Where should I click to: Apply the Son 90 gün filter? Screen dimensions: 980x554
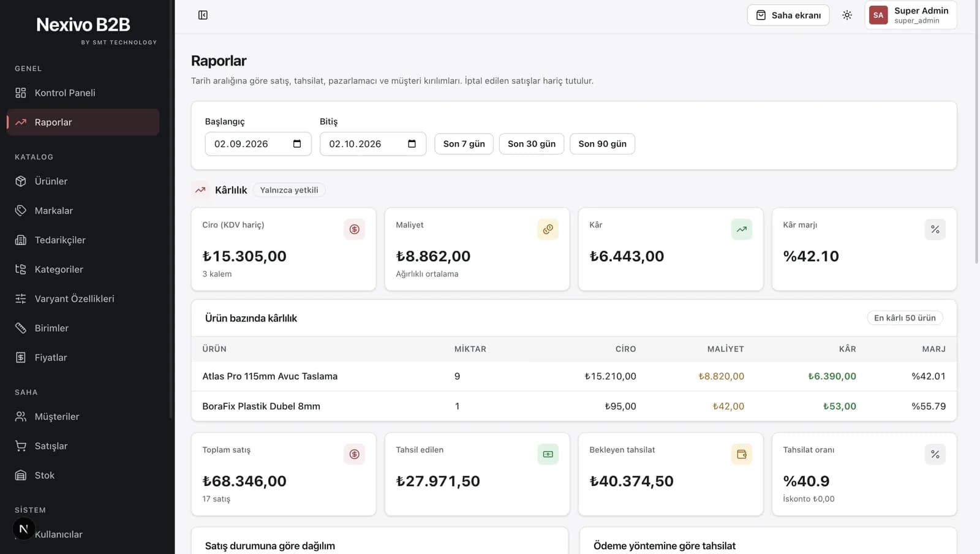coord(602,144)
